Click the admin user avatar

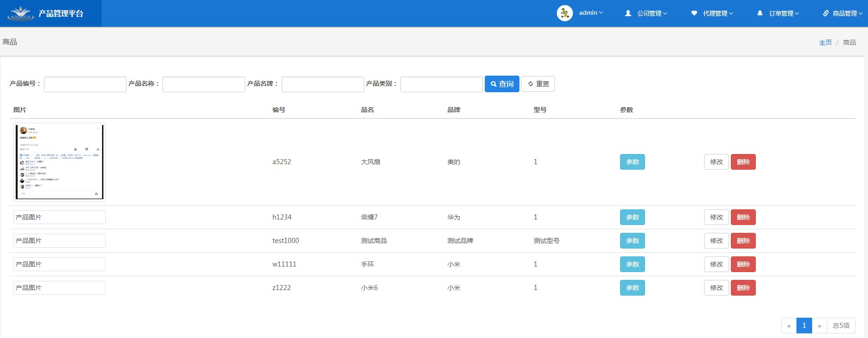point(565,13)
